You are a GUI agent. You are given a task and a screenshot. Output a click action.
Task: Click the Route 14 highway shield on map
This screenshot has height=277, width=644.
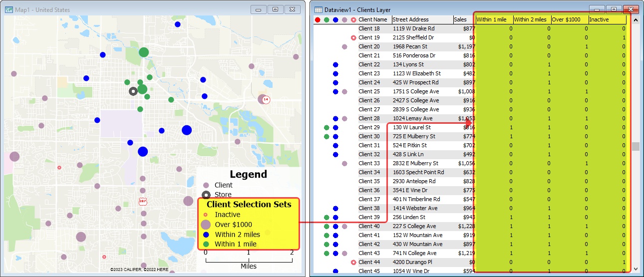pyautogui.click(x=267, y=99)
